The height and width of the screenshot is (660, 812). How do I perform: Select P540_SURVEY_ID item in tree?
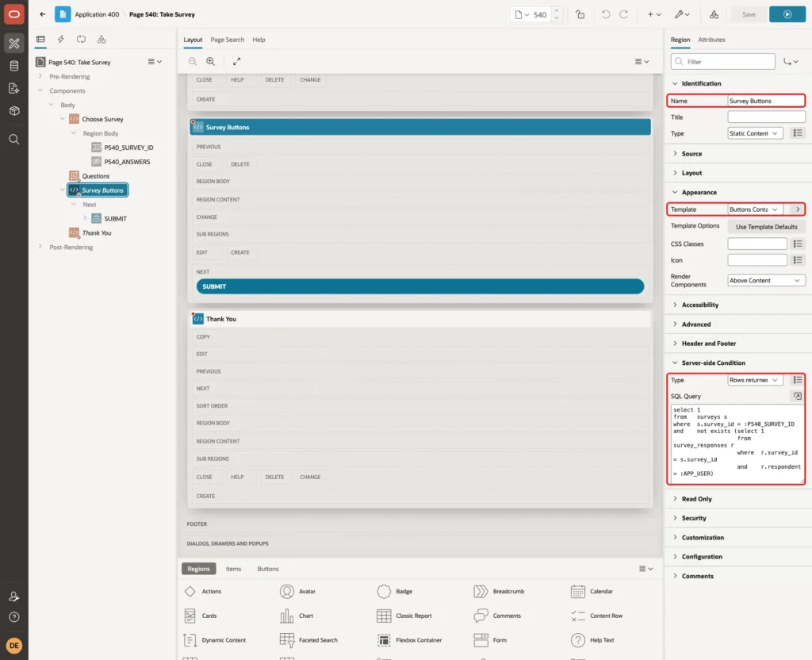(x=128, y=148)
